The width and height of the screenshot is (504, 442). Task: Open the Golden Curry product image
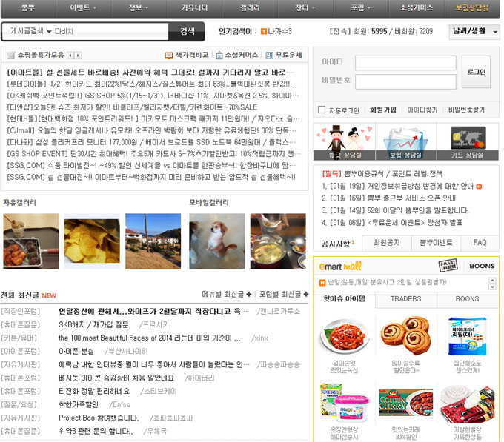tap(405, 403)
